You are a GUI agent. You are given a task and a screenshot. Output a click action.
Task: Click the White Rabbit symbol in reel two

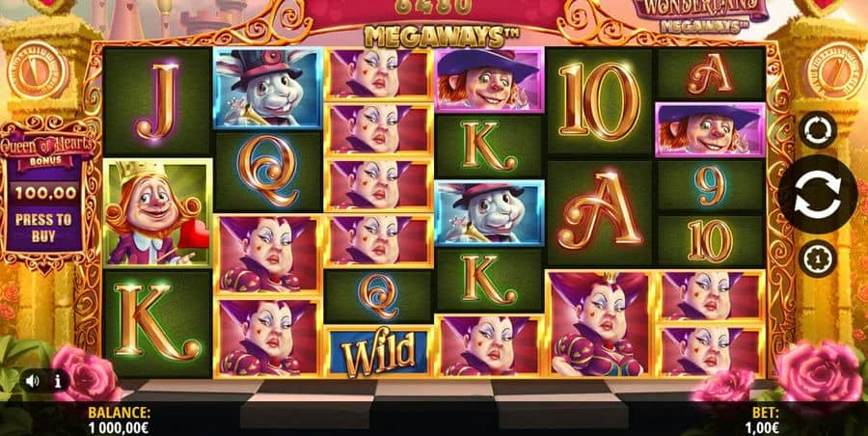[x=267, y=88]
